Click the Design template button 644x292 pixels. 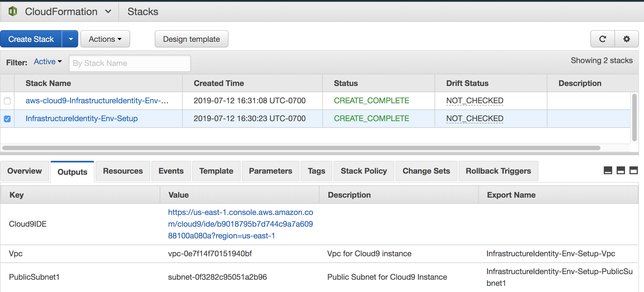pyautogui.click(x=192, y=39)
